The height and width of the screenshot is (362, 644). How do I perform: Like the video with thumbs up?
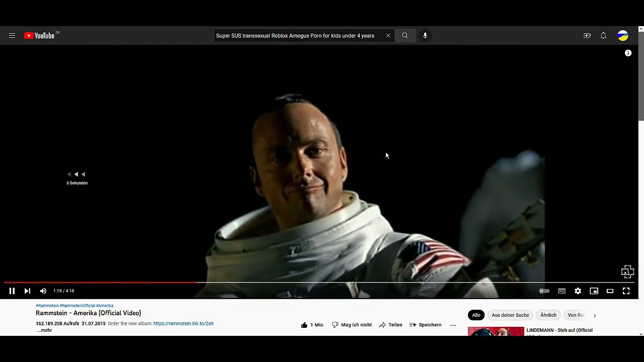click(x=312, y=325)
